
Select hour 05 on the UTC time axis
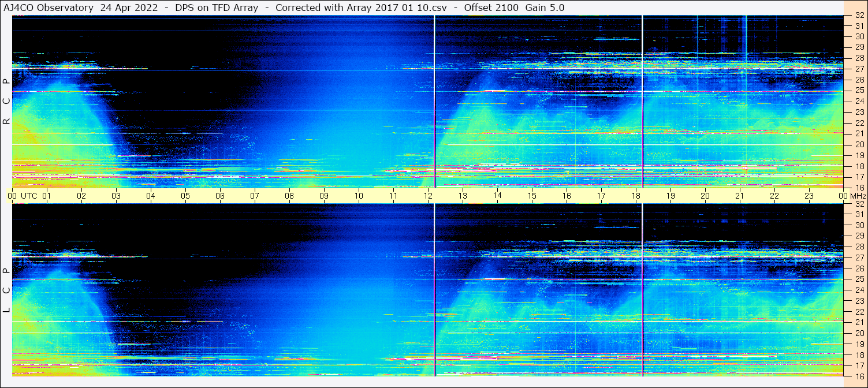185,196
